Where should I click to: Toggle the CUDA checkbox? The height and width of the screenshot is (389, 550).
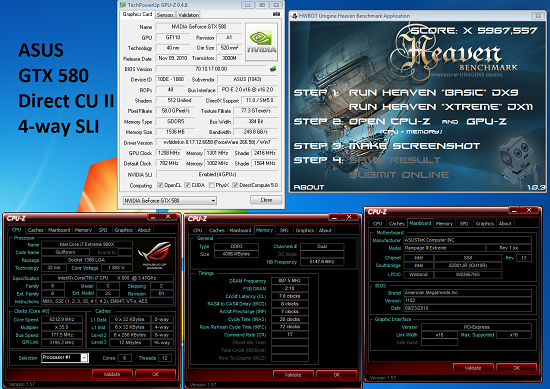click(187, 185)
